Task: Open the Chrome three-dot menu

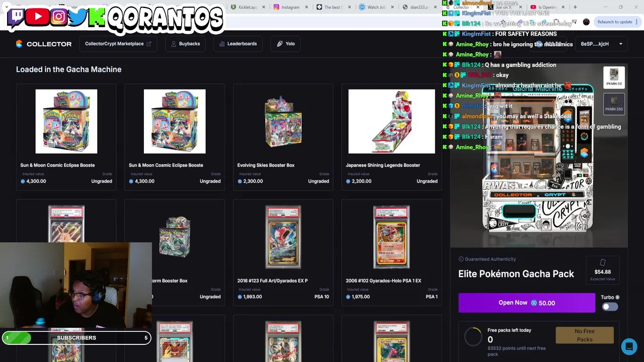Action: tap(636, 22)
